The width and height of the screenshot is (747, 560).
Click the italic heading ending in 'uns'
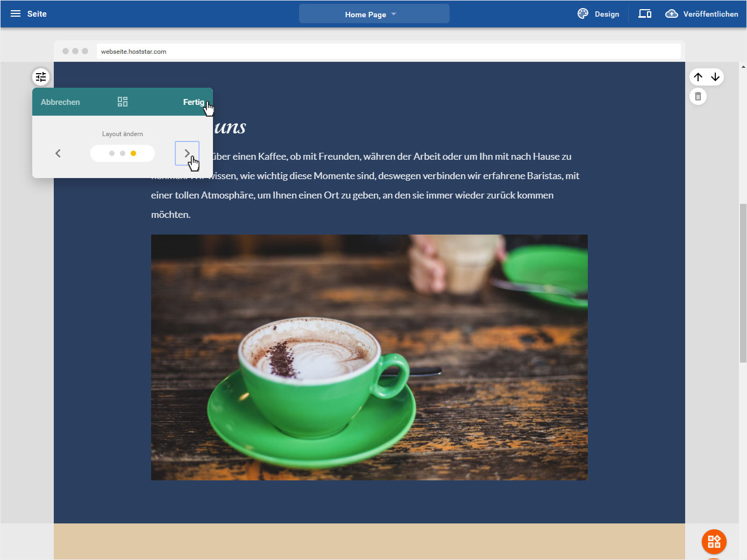coord(230,127)
